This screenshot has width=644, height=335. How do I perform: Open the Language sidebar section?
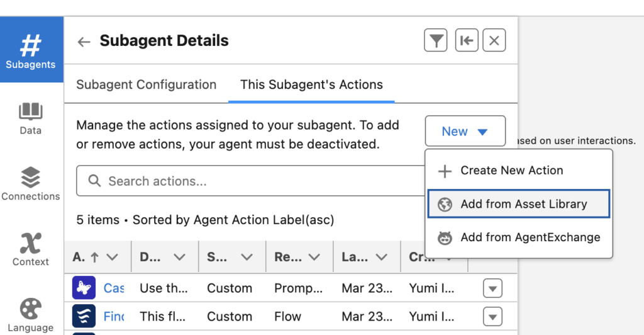(31, 315)
